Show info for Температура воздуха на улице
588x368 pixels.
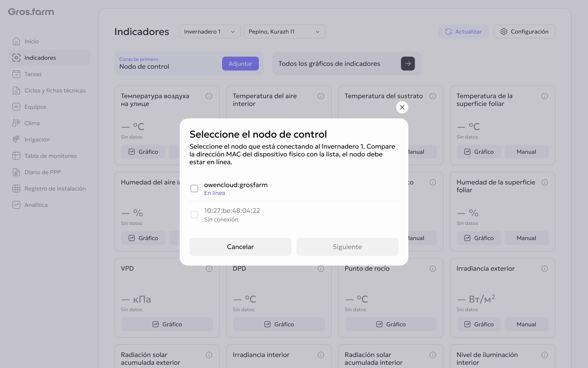[209, 96]
